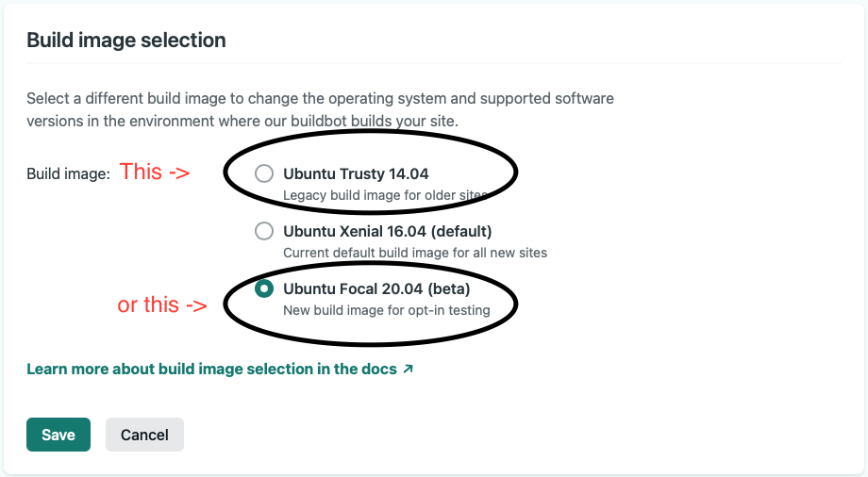The image size is (868, 477).
Task: Open the build image selection docs link
Action: click(220, 370)
